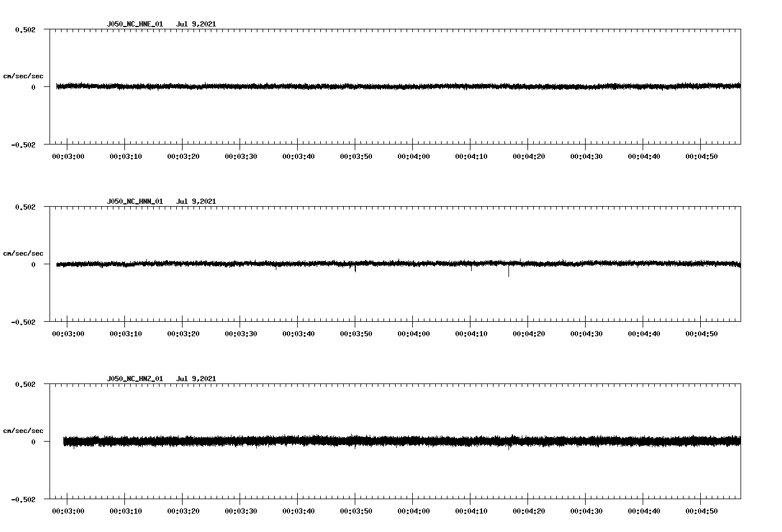Screen dimensions: 782x532
Task: Click the zero baseline label of the HNN plot
Action: (x=32, y=264)
